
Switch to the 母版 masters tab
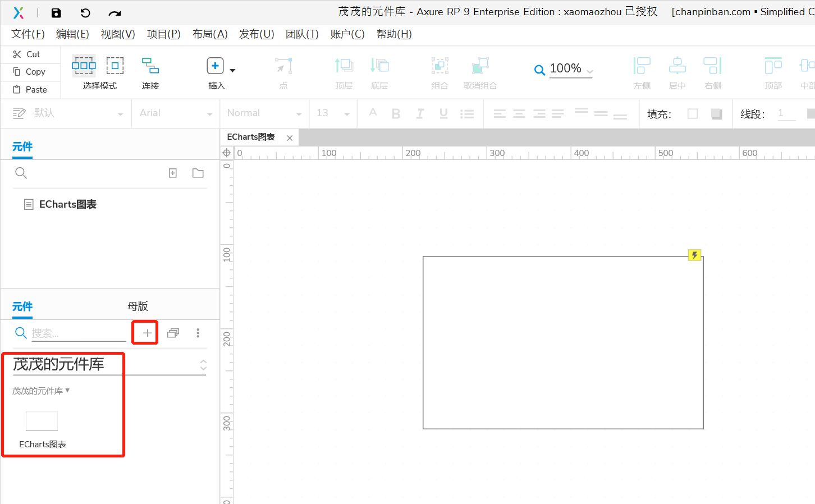138,306
